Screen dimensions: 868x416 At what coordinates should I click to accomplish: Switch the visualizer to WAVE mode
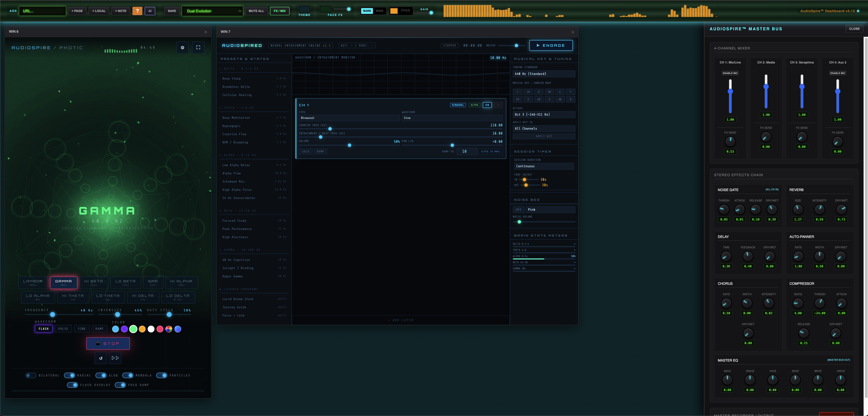point(379,11)
